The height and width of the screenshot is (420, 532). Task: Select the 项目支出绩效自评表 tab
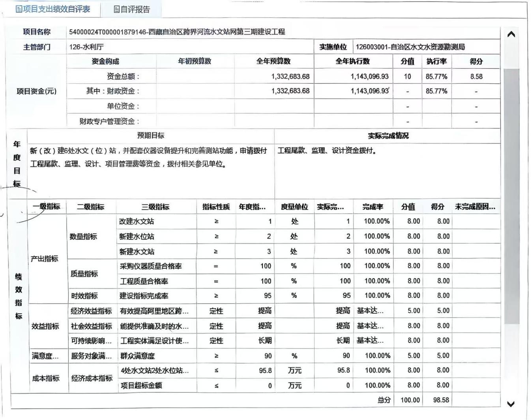[x=52, y=9]
